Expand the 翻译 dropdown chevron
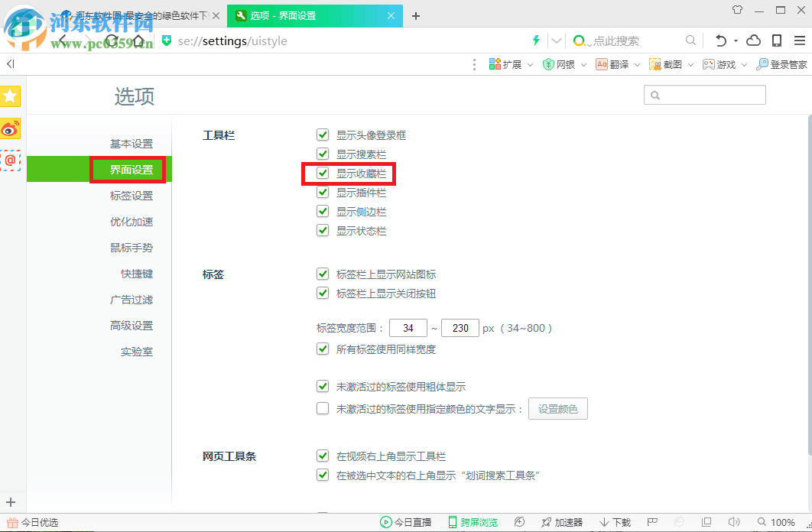Viewport: 812px width, 532px height. point(638,64)
